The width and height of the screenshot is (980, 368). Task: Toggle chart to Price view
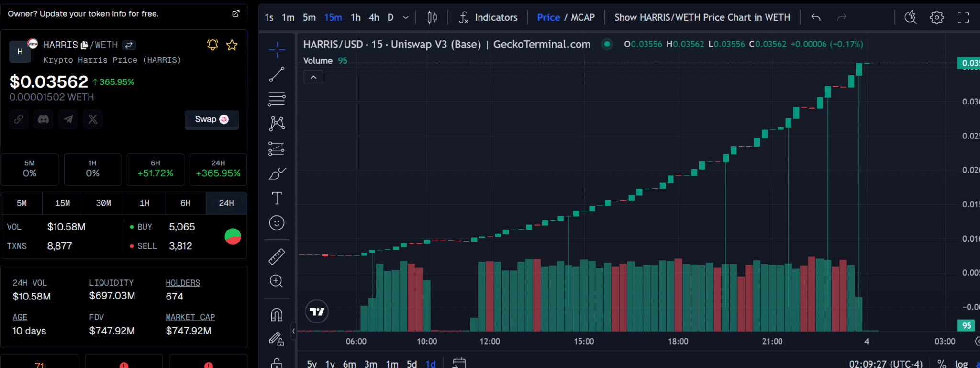pyautogui.click(x=548, y=18)
